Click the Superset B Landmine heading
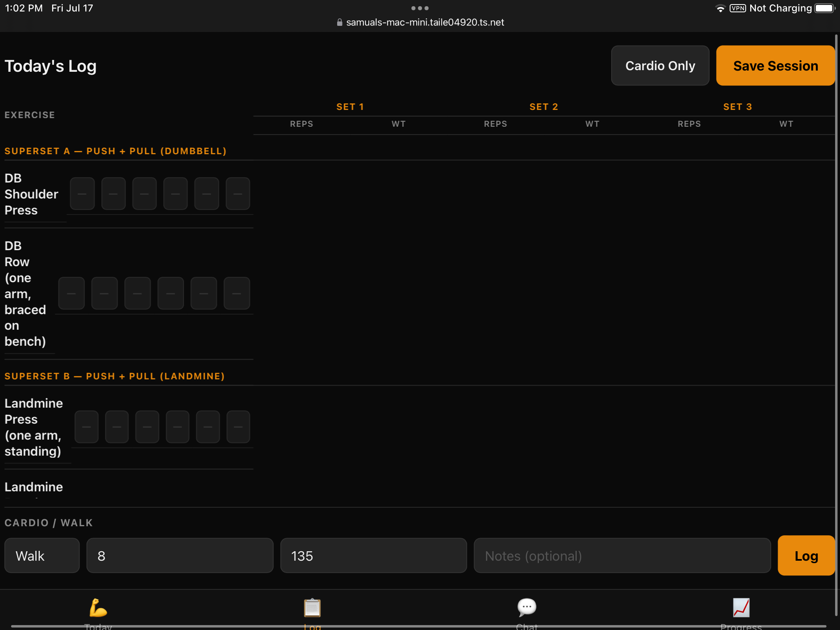The image size is (840, 630). pyautogui.click(x=115, y=377)
